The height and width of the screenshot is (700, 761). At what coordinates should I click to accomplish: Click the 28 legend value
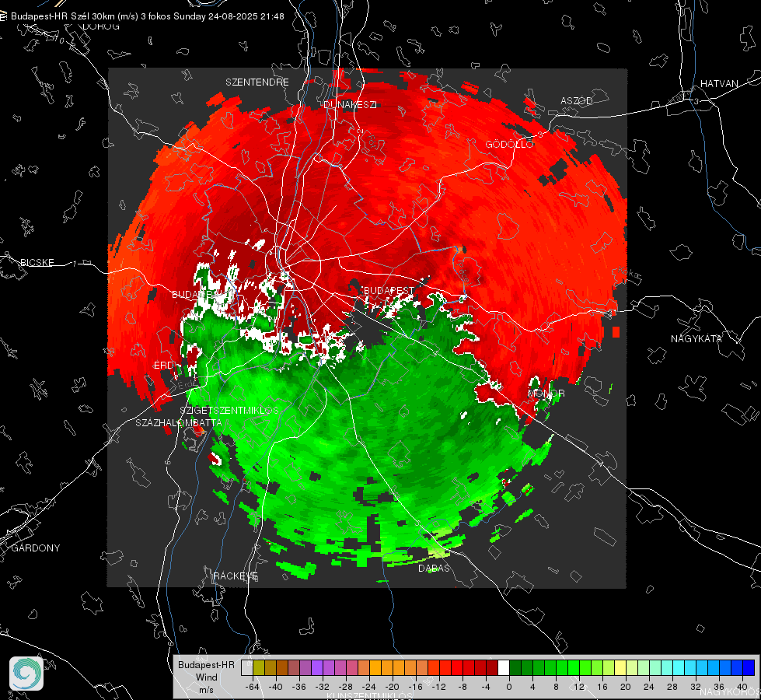point(672,687)
